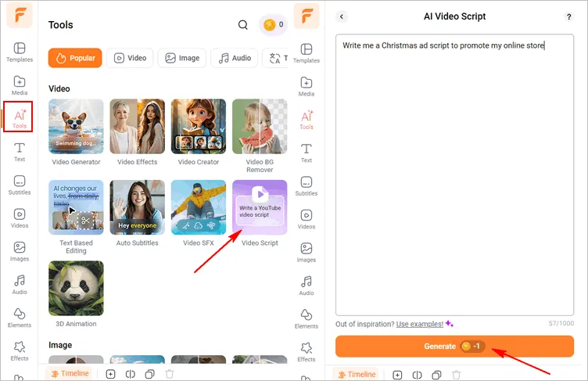Click the help question mark in AI Video Script
Screen dimensions: 588x381
point(568,16)
